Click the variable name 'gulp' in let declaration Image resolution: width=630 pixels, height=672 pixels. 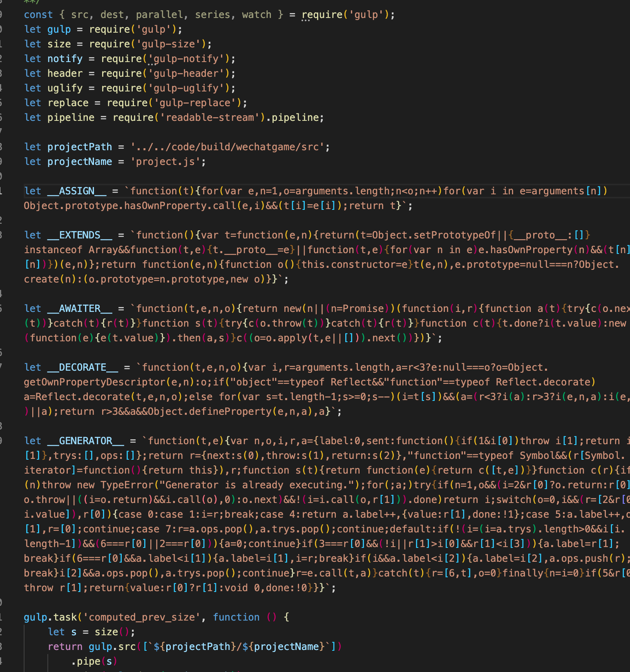pyautogui.click(x=59, y=29)
